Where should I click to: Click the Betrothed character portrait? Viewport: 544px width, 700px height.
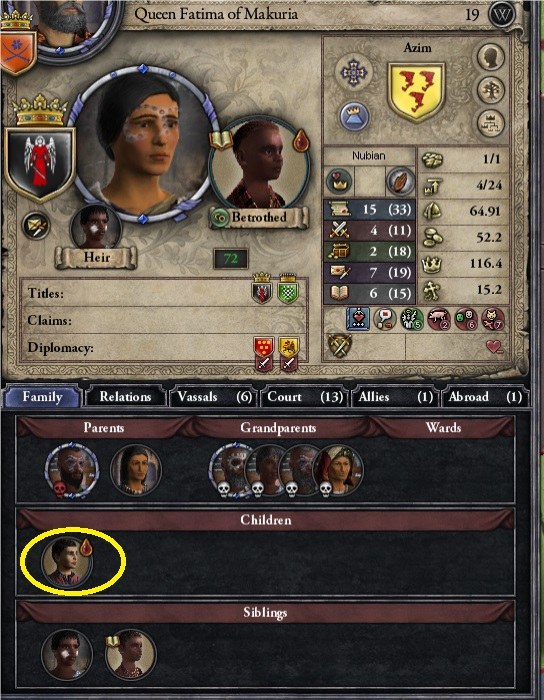tap(259, 169)
